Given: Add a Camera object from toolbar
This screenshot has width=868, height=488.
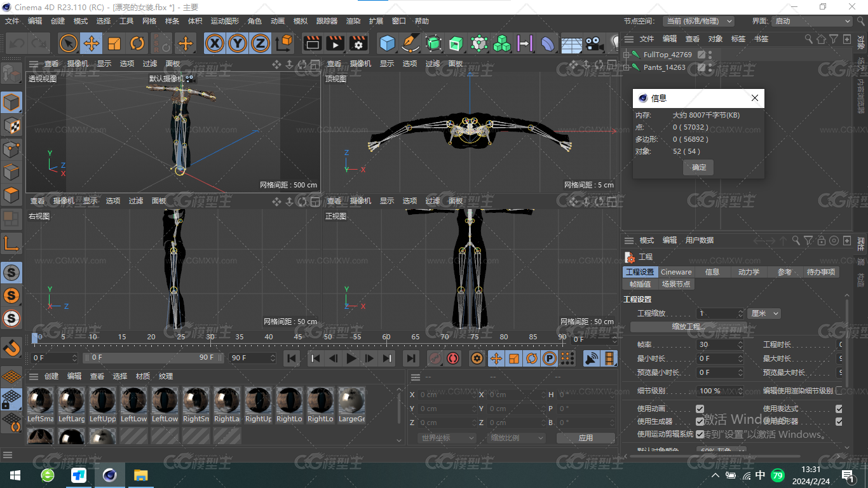Looking at the screenshot, I should coord(593,43).
